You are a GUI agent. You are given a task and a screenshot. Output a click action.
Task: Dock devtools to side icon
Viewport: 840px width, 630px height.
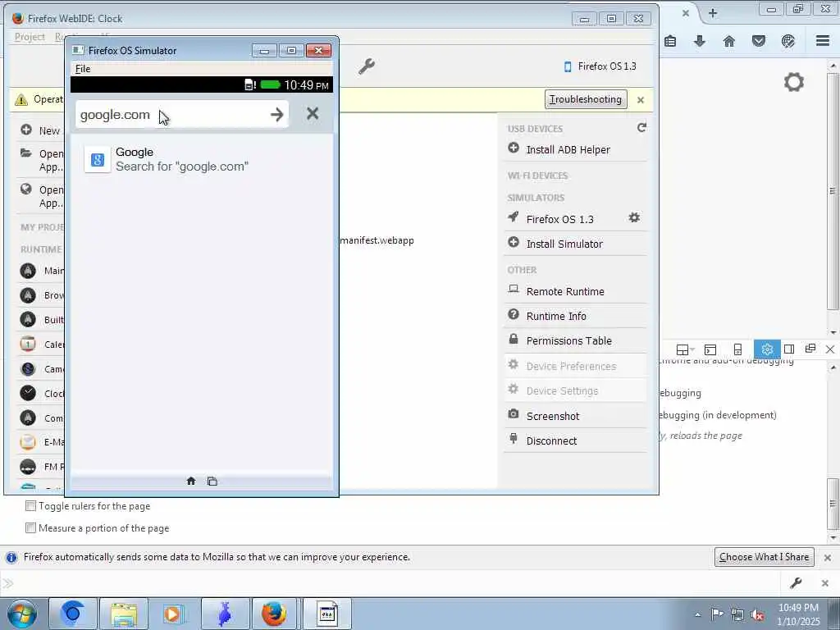[x=789, y=349]
